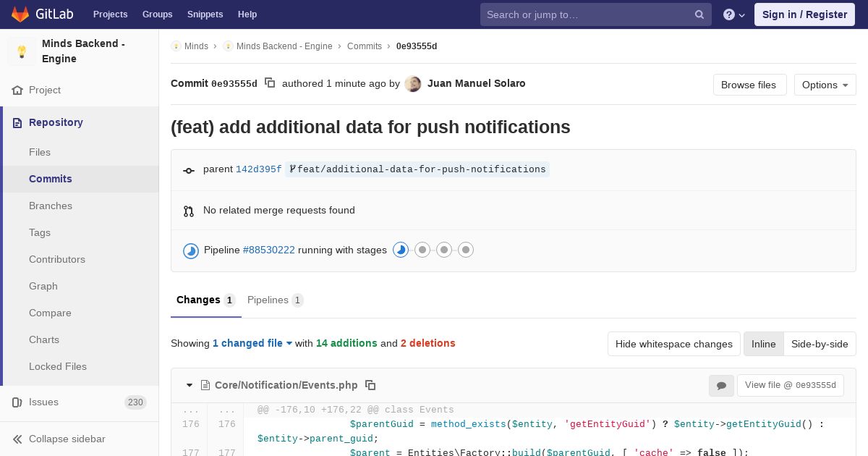Click Juan Manuel Solaro author name
This screenshot has width=868, height=456.
point(477,83)
